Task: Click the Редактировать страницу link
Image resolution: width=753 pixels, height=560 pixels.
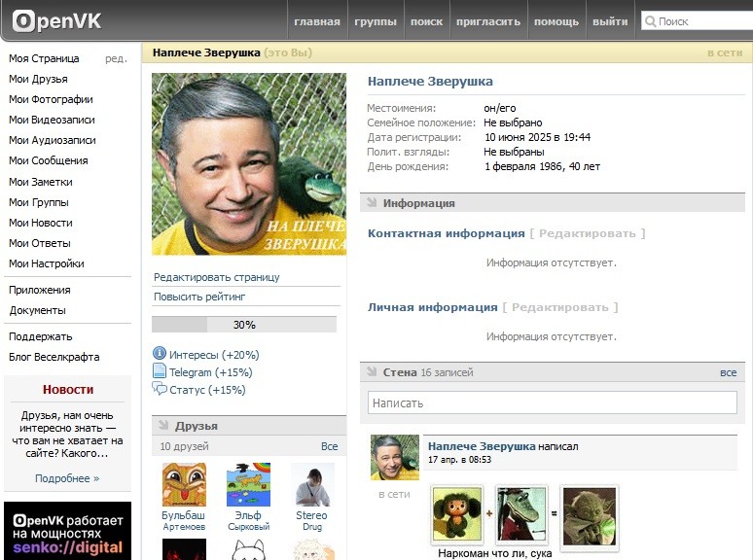Action: [216, 277]
